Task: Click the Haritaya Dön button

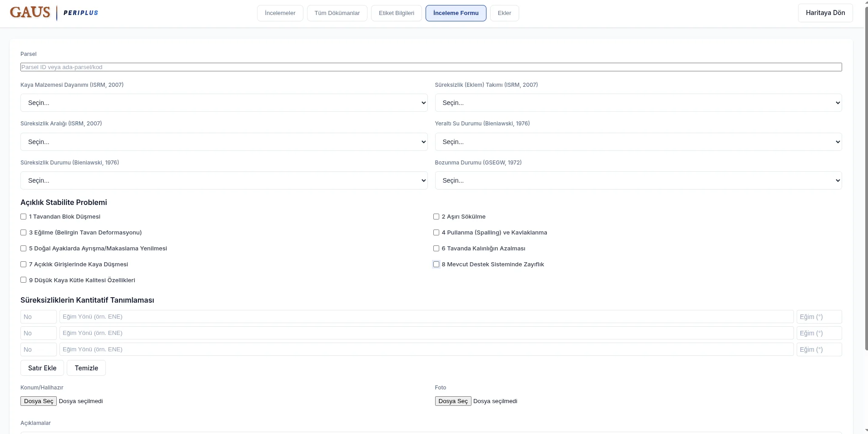Action: [x=825, y=13]
